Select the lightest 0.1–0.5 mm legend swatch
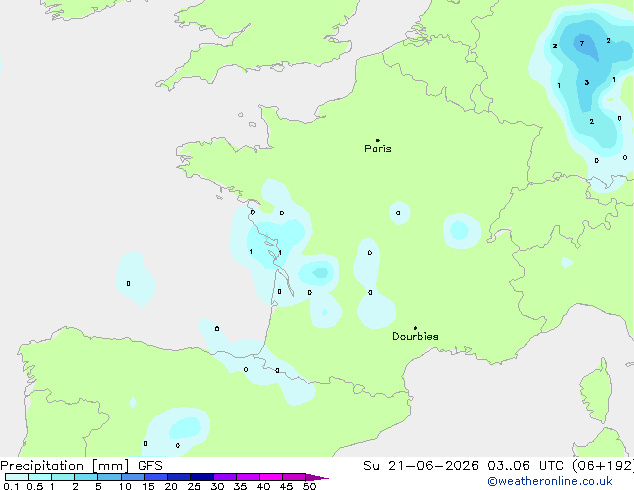 point(17,477)
